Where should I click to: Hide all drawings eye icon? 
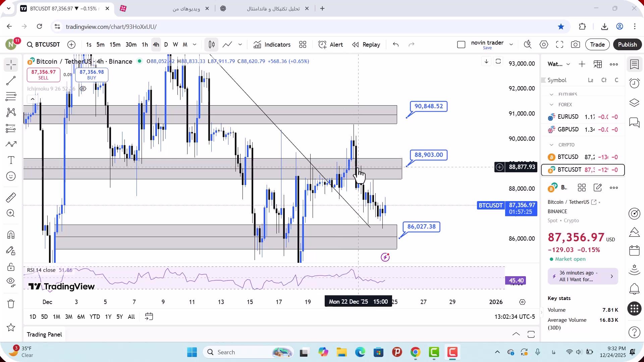pos(11,283)
